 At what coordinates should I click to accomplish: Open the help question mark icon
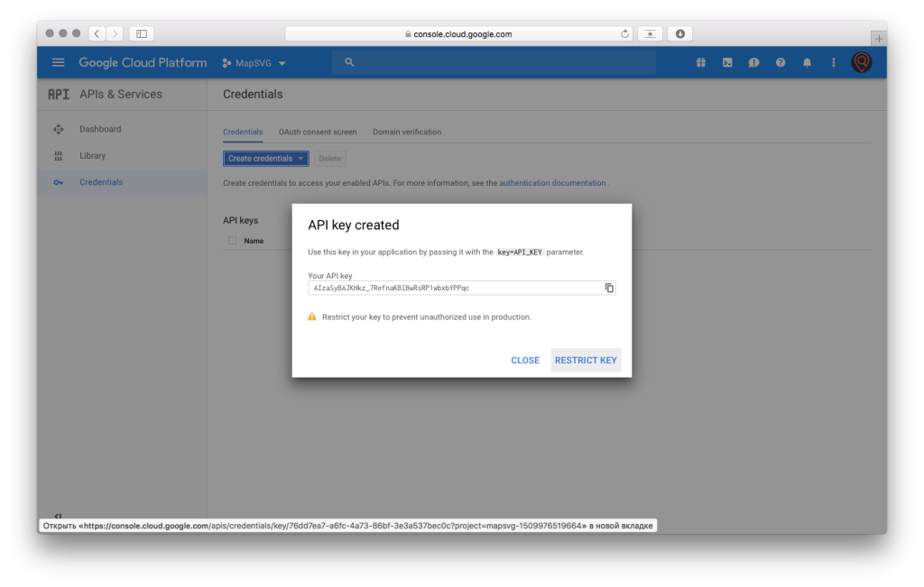pos(781,63)
